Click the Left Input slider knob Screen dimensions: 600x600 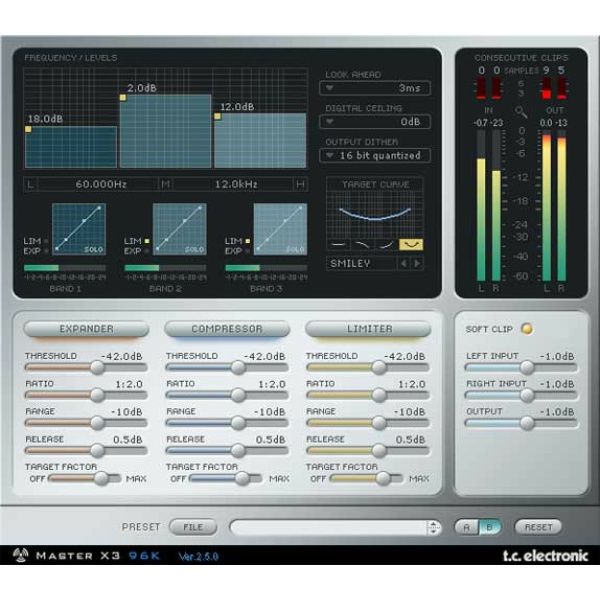click(527, 367)
